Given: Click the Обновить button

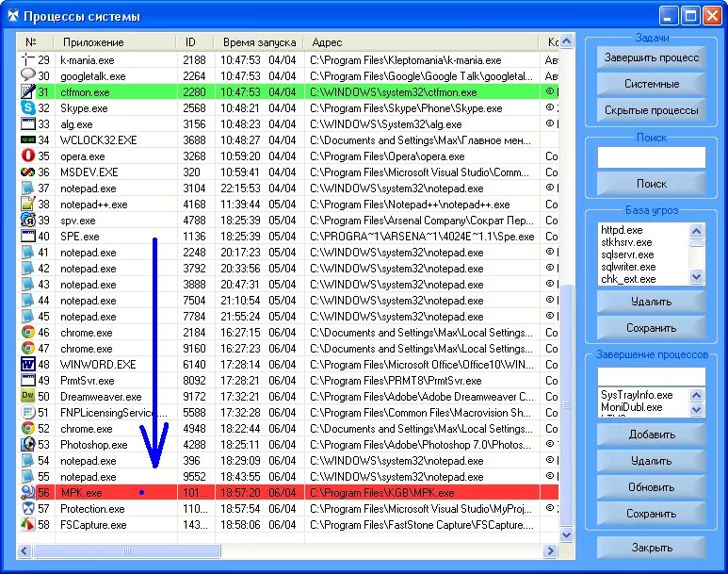Looking at the screenshot, I should [651, 487].
